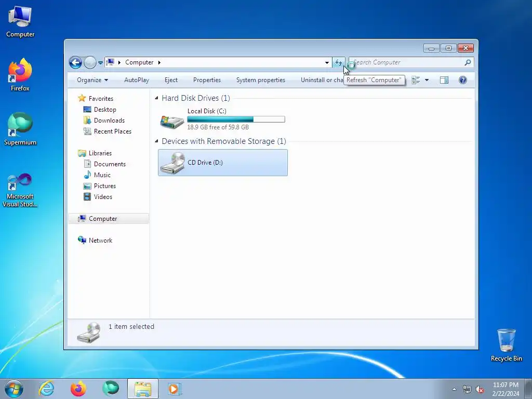Click Eject in the toolbar

click(x=171, y=80)
